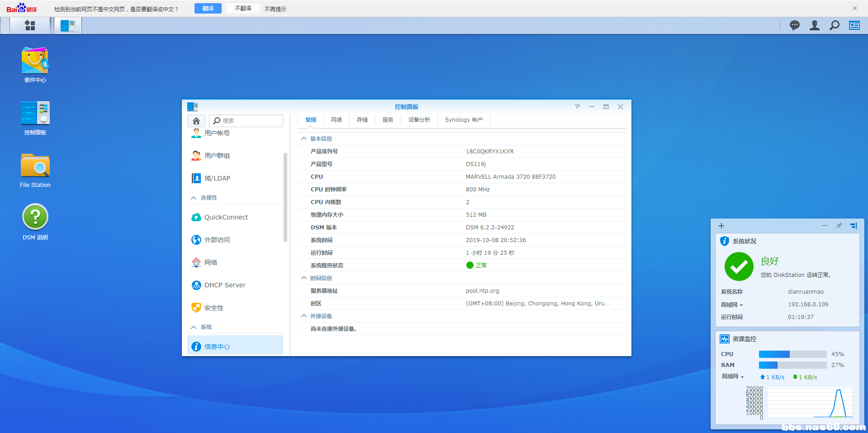Viewport: 868px width, 433px height.
Task: Dock the widget panel to the side icon
Action: tap(854, 226)
